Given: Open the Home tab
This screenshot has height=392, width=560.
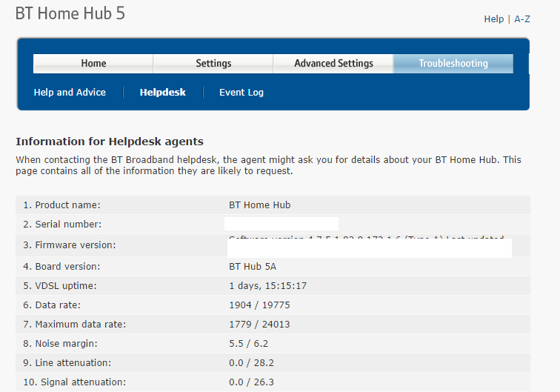Looking at the screenshot, I should point(93,64).
